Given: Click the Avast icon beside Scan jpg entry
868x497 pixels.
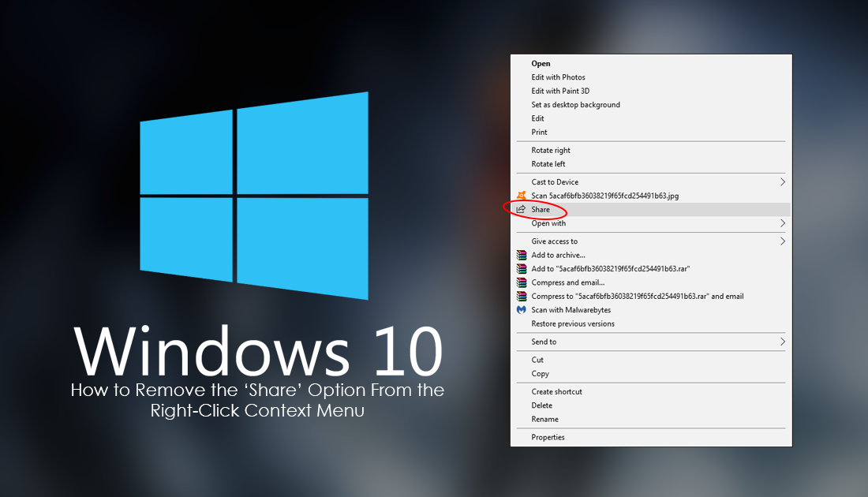Looking at the screenshot, I should click(x=521, y=196).
